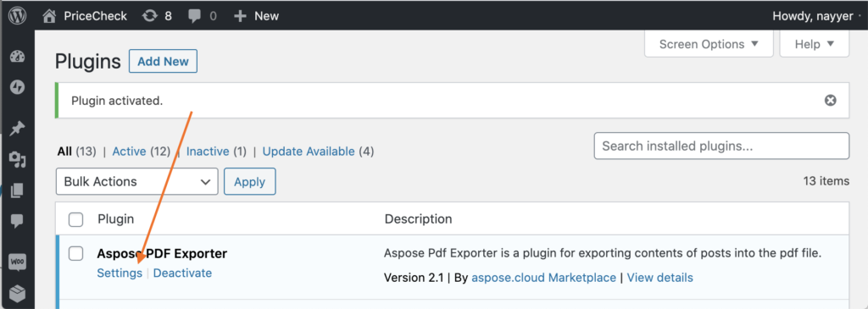This screenshot has height=309, width=868.
Task: Open Jetpack from the sidebar lightning icon
Action: 17,87
